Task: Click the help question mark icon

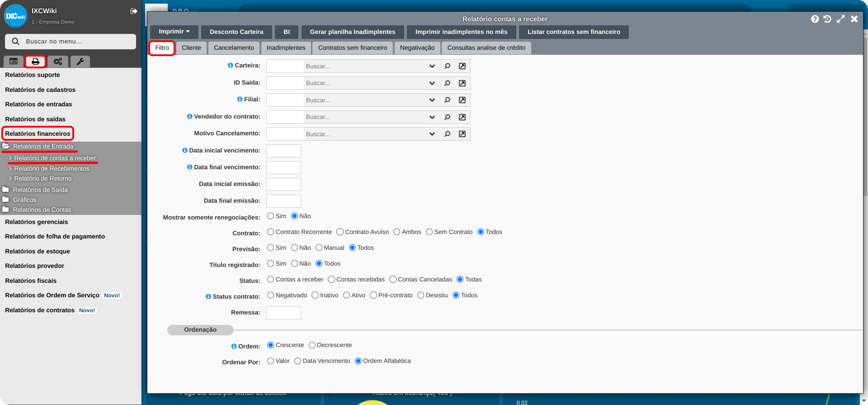Action: [x=815, y=19]
